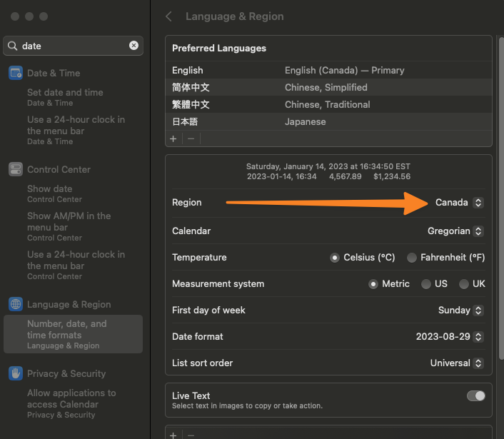Open Control Center 24-hour clock result
The image size is (504, 439).
[x=76, y=265]
